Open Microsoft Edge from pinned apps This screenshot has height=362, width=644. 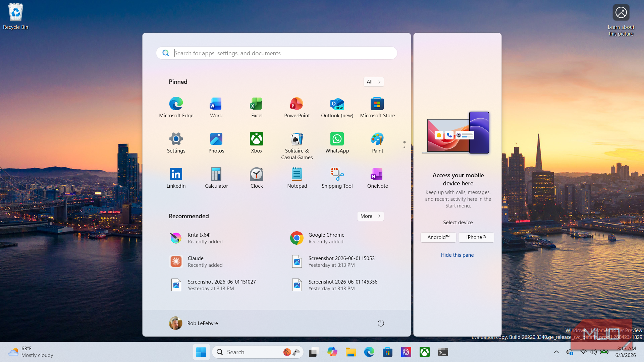pyautogui.click(x=176, y=108)
